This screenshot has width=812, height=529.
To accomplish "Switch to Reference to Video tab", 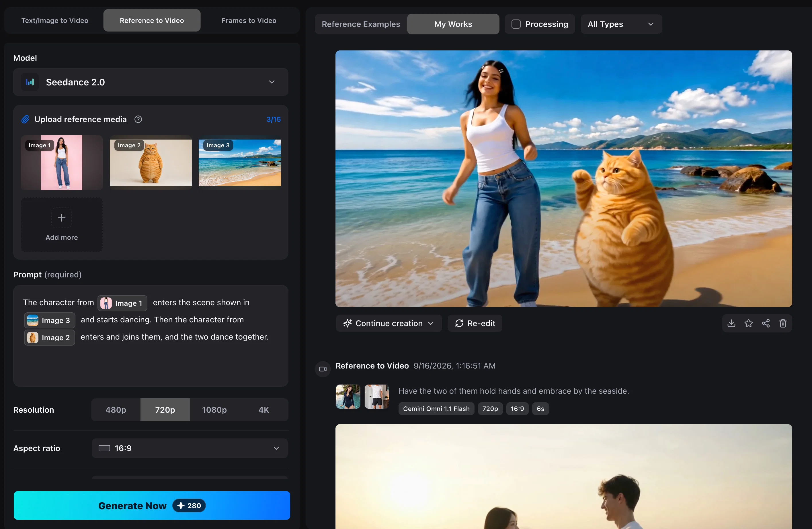I will coord(152,20).
